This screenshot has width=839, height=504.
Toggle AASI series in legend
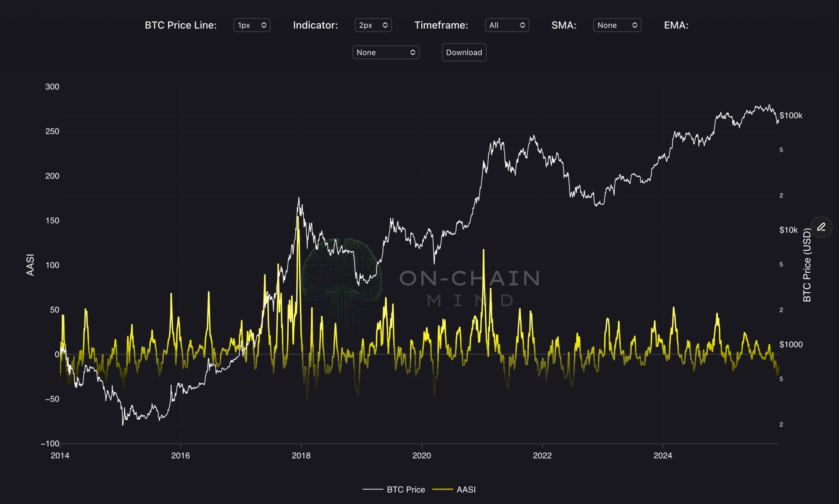click(466, 489)
